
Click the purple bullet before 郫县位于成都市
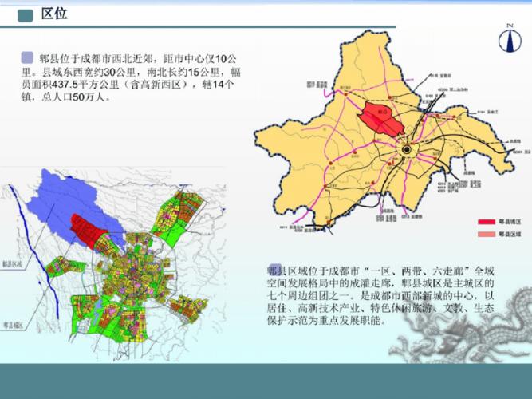click(x=27, y=57)
